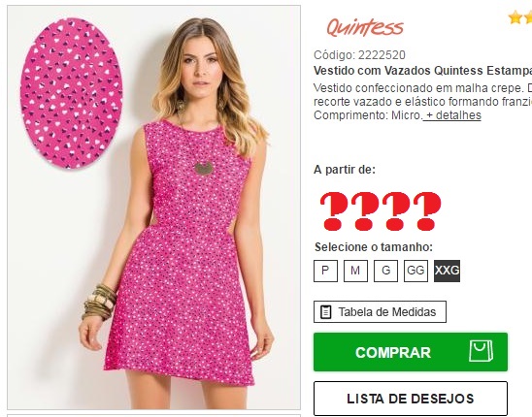Click the red question marks price
The image size is (532, 417).
point(381,211)
